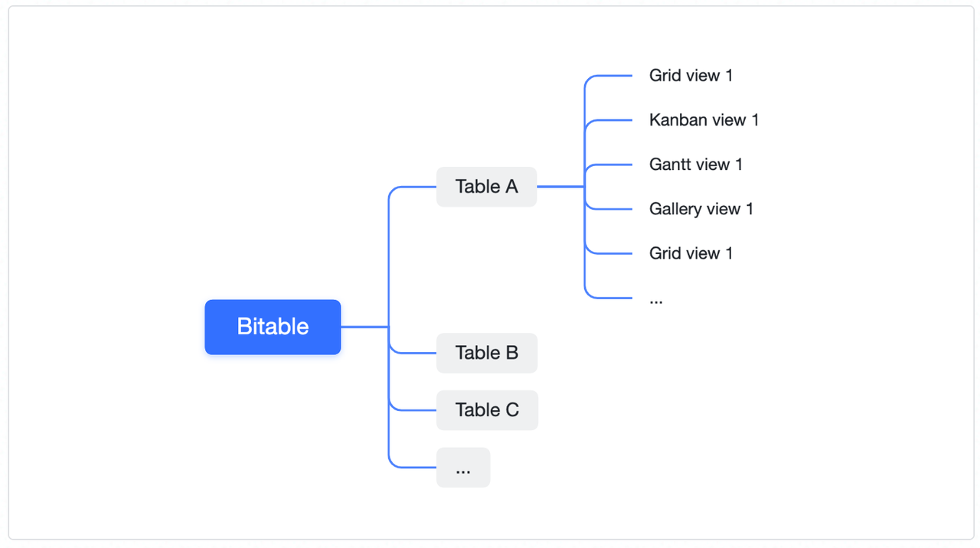
Task: Open the Kanban view 1 label
Action: 704,120
